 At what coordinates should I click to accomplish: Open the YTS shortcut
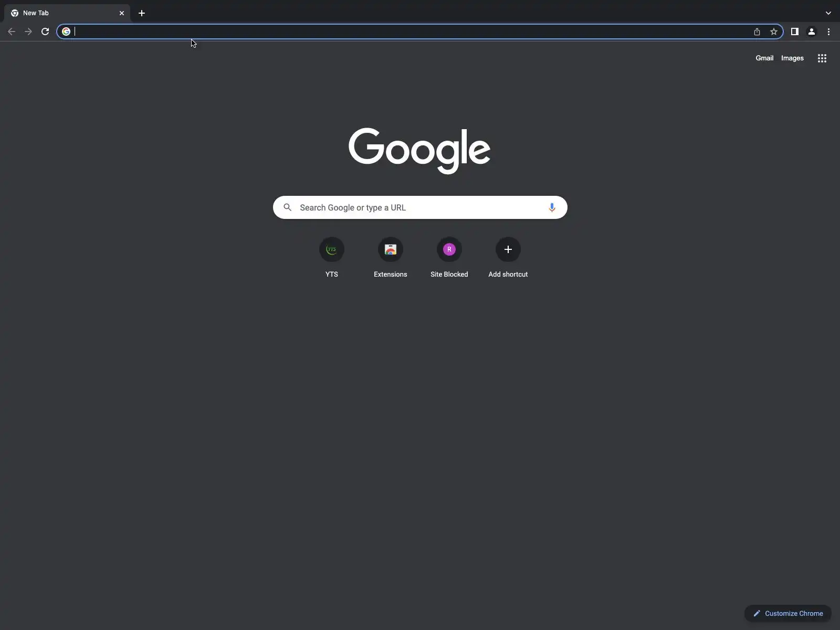tap(332, 258)
